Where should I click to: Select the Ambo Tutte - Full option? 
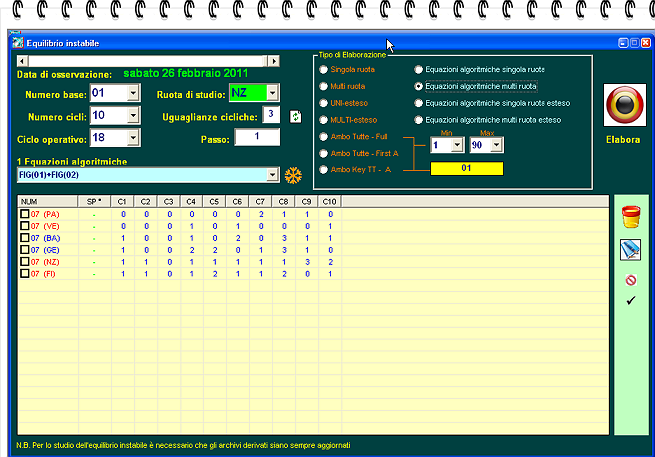(x=322, y=135)
